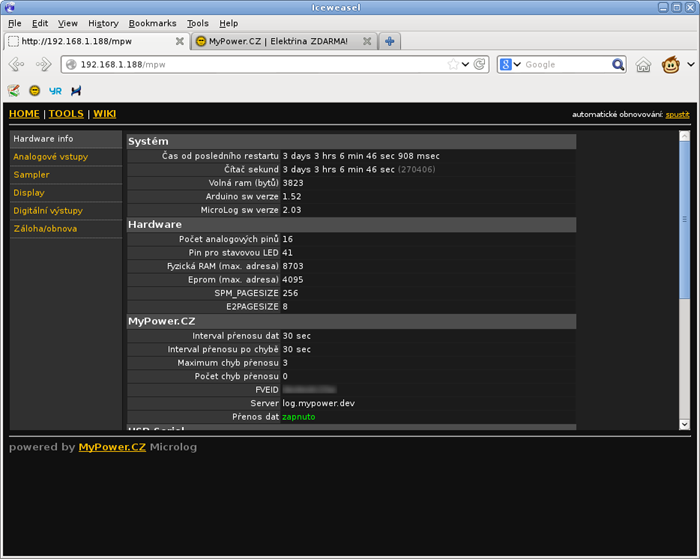Click the browser back arrow button
The image size is (700, 559).
point(17,65)
